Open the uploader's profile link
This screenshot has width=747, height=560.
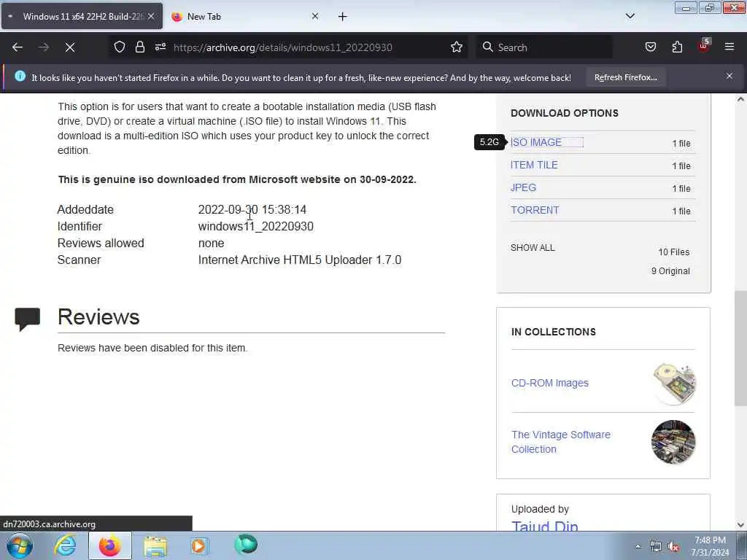click(x=544, y=526)
